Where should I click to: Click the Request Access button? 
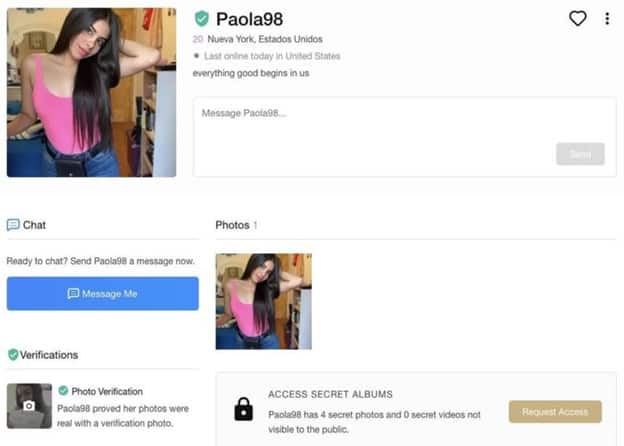click(555, 412)
